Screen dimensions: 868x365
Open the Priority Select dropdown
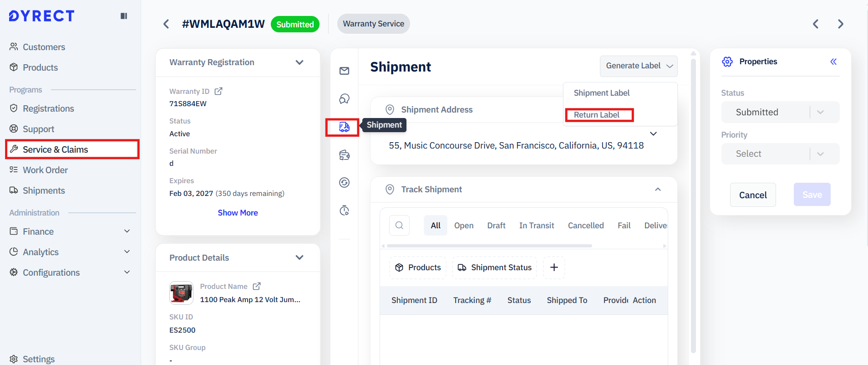(780, 154)
